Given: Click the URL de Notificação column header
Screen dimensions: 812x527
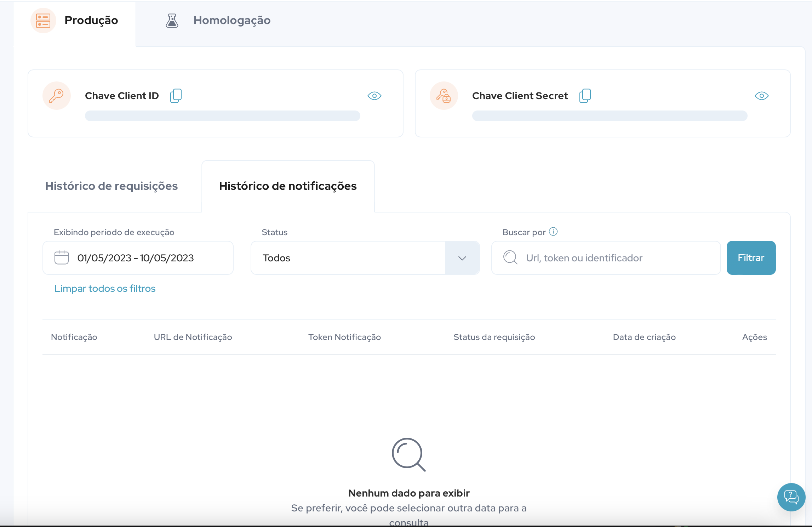Looking at the screenshot, I should tap(193, 337).
